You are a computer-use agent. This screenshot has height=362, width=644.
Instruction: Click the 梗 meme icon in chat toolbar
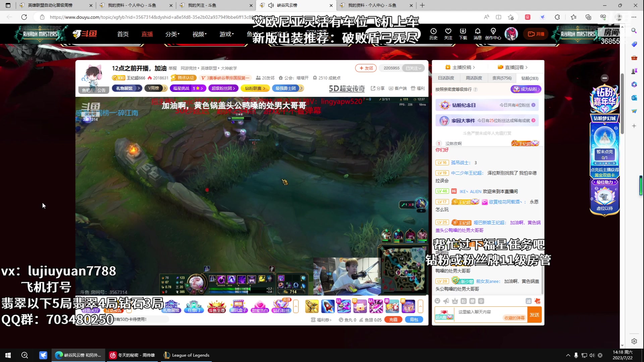coord(472,301)
